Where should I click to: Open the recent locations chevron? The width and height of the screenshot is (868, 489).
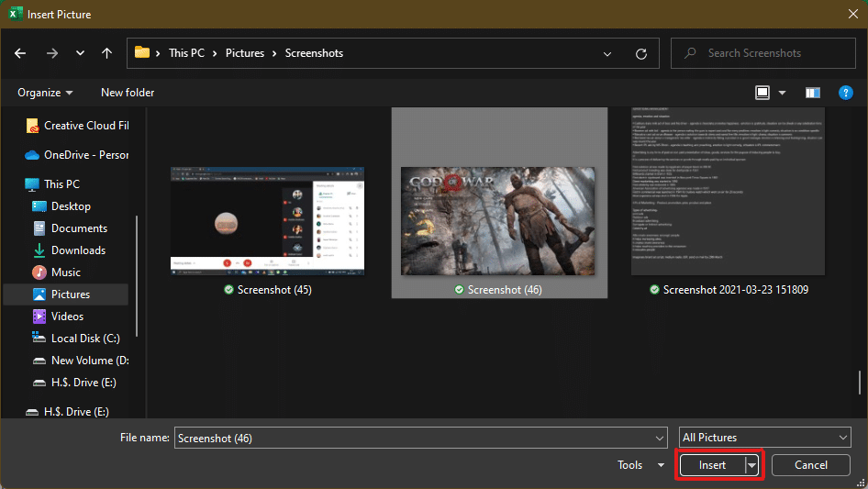tap(80, 53)
